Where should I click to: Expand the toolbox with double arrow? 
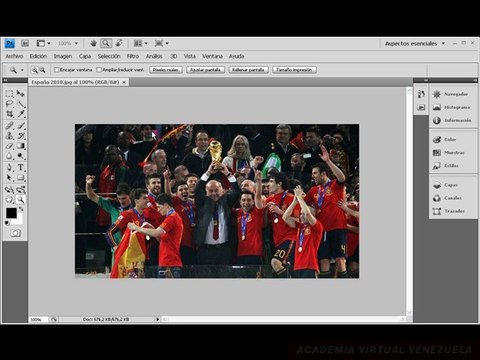pos(5,80)
